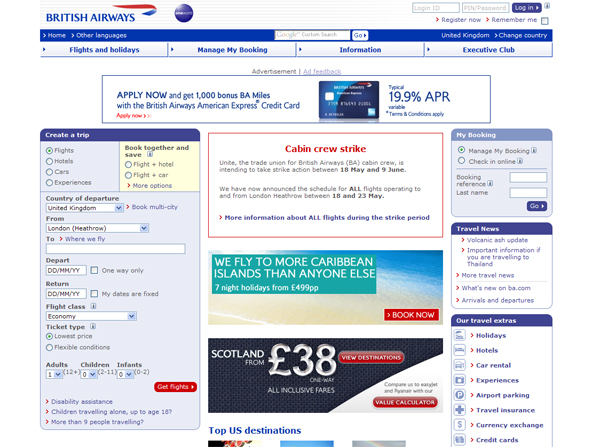Select the Experiences radio button
Screen dimensions: 600x447
click(x=49, y=183)
